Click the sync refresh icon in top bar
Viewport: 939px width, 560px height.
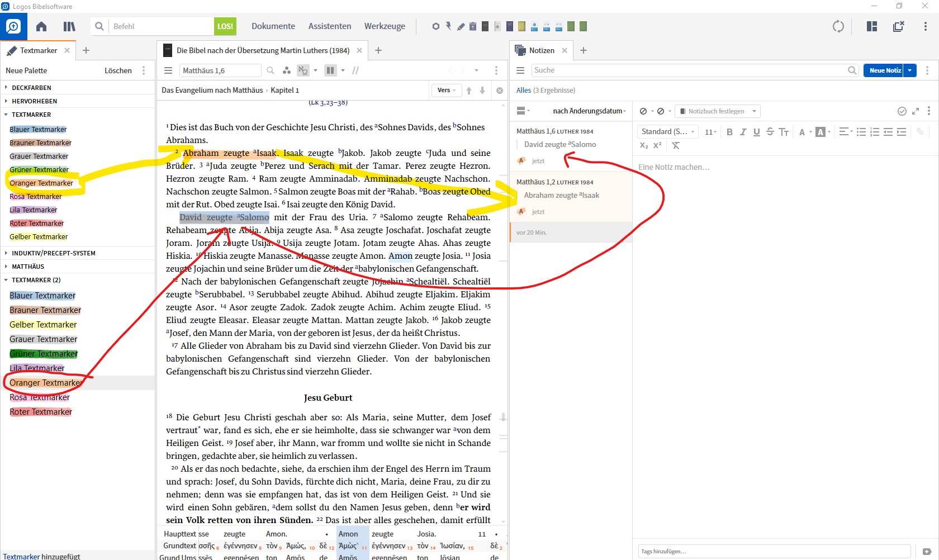[838, 26]
